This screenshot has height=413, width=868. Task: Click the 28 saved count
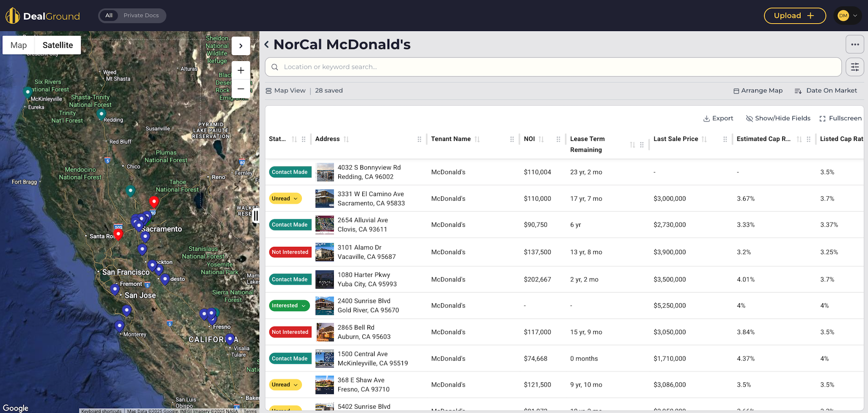click(329, 91)
